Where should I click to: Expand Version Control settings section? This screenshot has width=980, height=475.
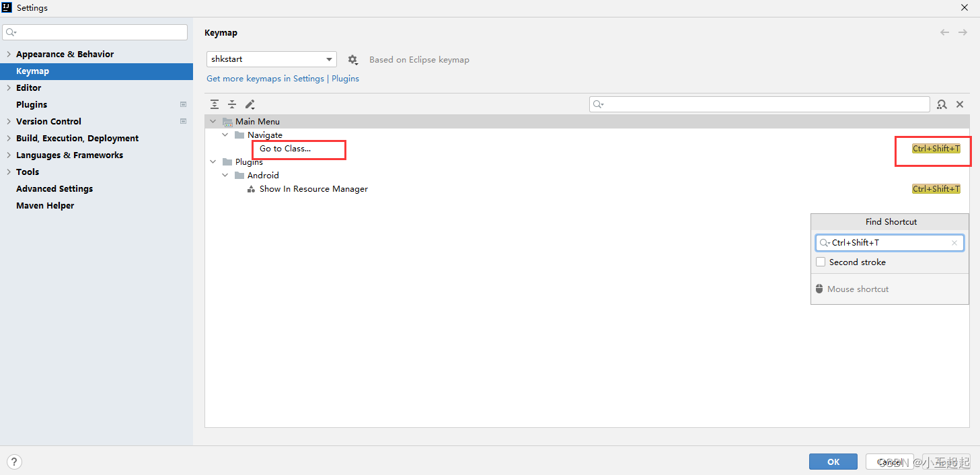tap(8, 121)
